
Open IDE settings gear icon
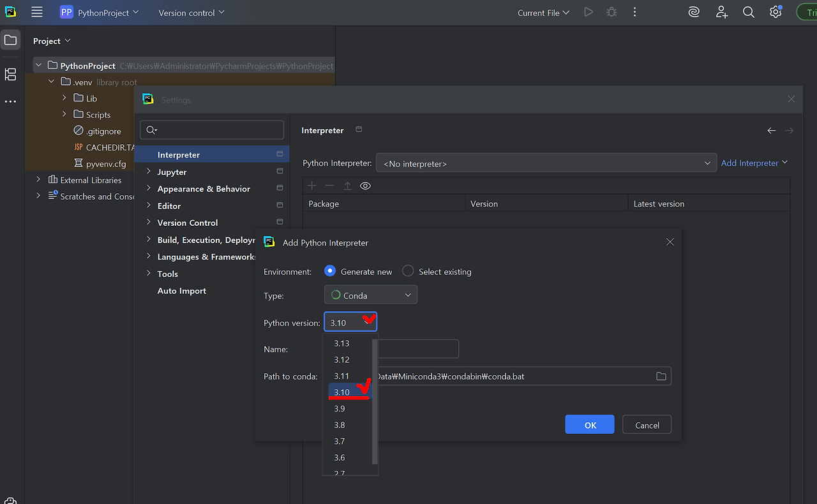pos(776,12)
